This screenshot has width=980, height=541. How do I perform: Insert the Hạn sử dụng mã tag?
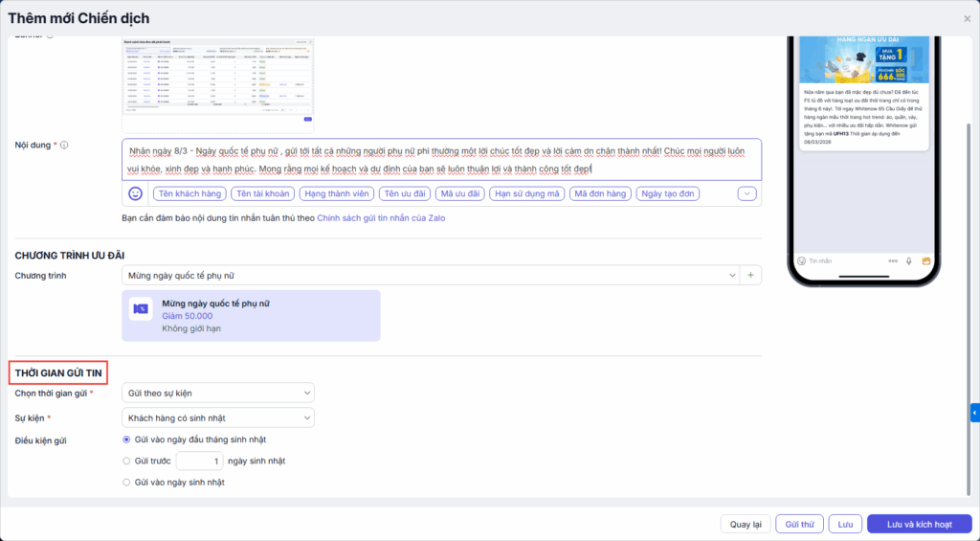527,193
